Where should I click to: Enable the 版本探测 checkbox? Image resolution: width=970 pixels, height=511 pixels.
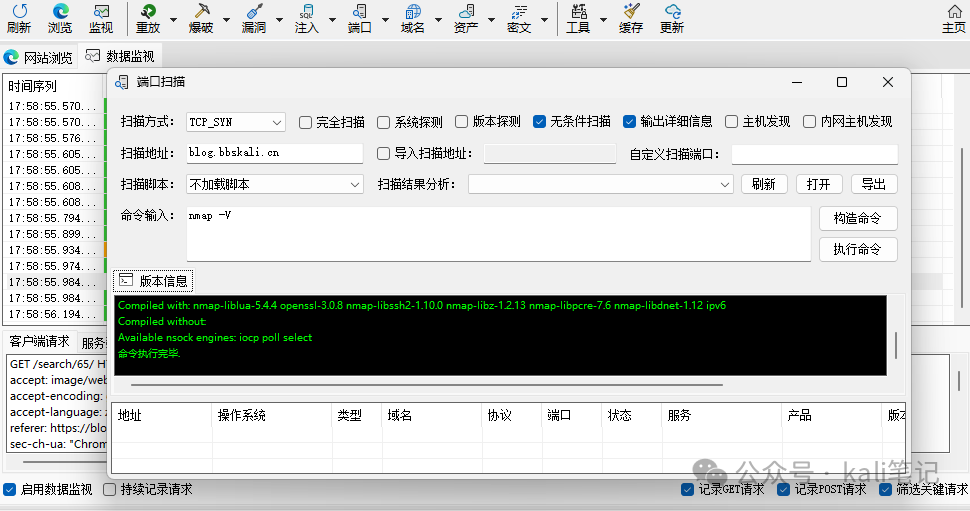coord(461,121)
